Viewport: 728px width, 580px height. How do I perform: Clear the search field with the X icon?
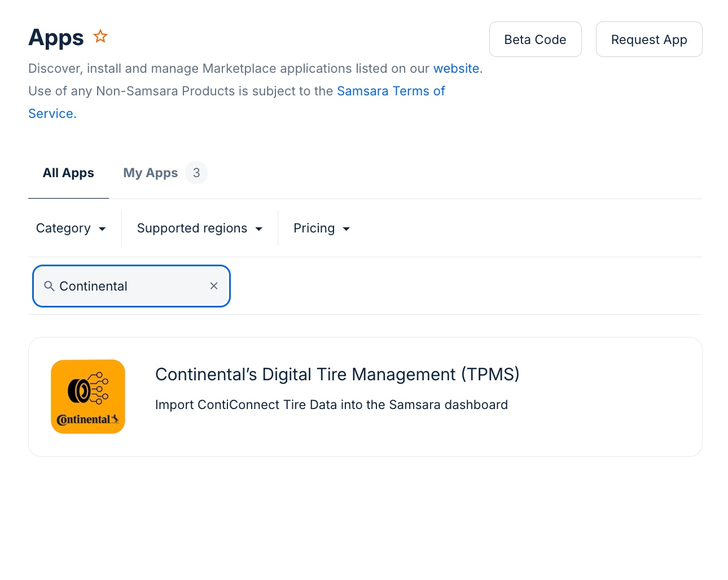coord(214,286)
